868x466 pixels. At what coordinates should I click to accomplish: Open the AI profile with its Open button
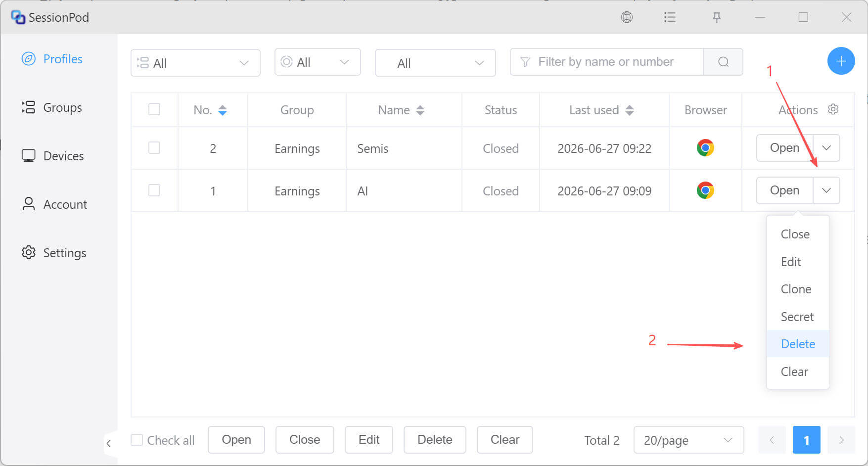pyautogui.click(x=784, y=190)
